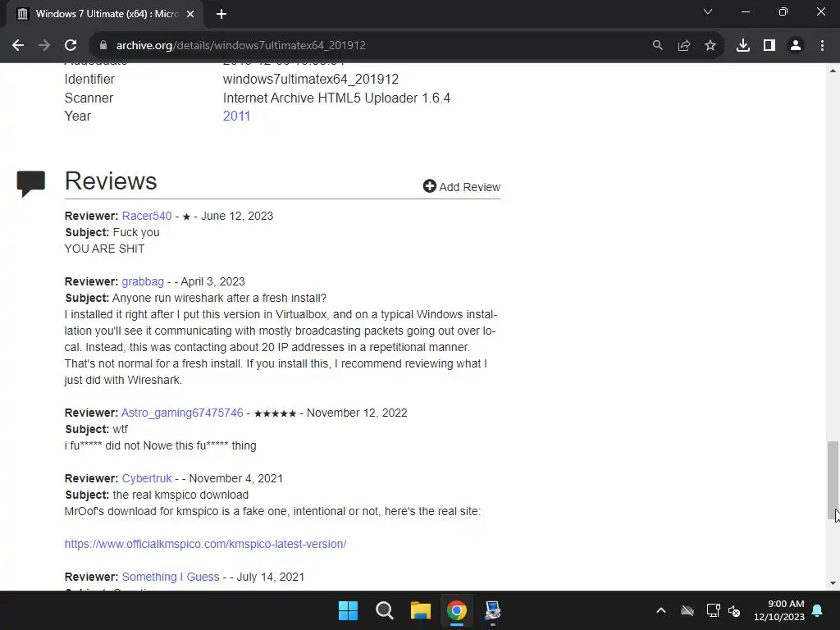Click the five-star rating in Astro_gaming review
This screenshot has width=840, height=630.
(x=275, y=413)
